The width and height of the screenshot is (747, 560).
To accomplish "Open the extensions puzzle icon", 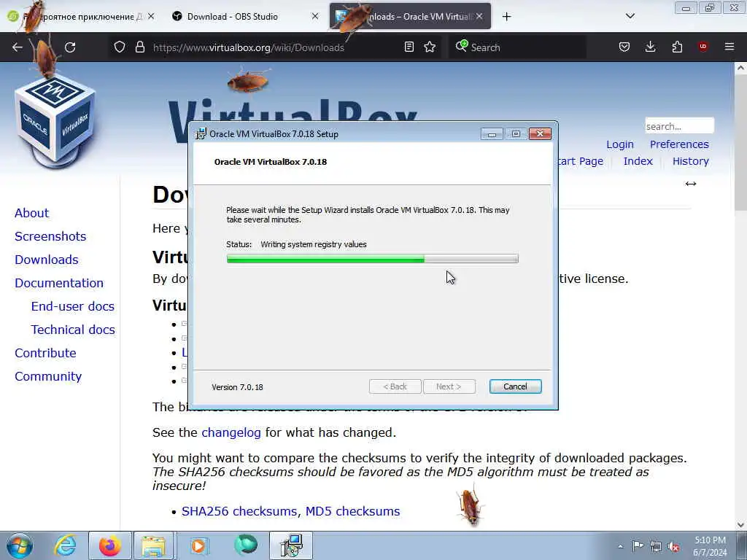I will tap(677, 47).
